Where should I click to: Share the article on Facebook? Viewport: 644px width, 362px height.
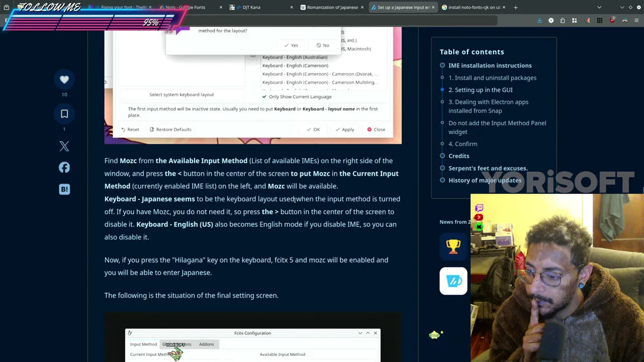[x=64, y=167]
